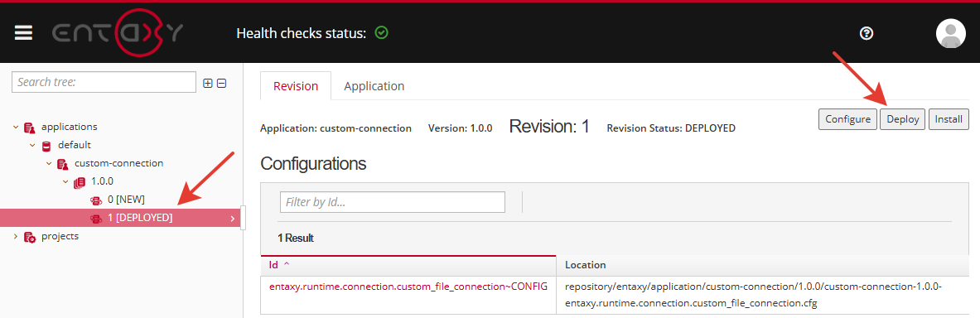Screen dimensions: 980x318
Task: Click the green health check status icon
Action: pos(381,32)
